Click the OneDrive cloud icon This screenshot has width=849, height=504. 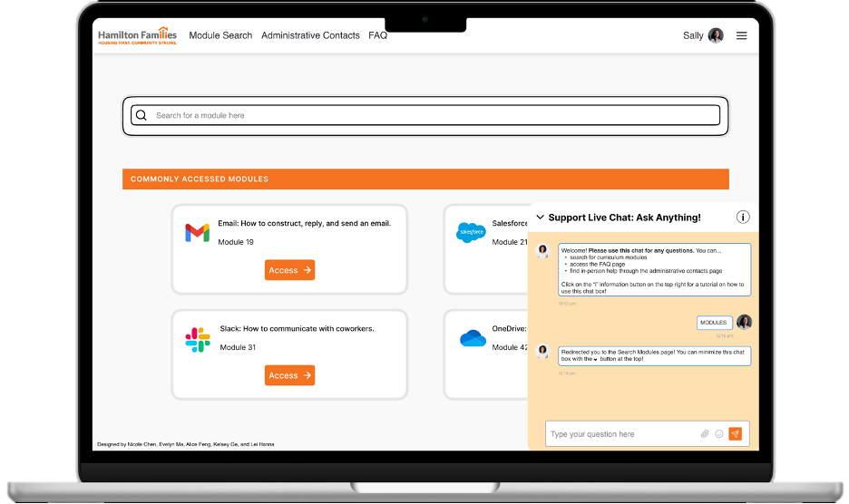[473, 338]
